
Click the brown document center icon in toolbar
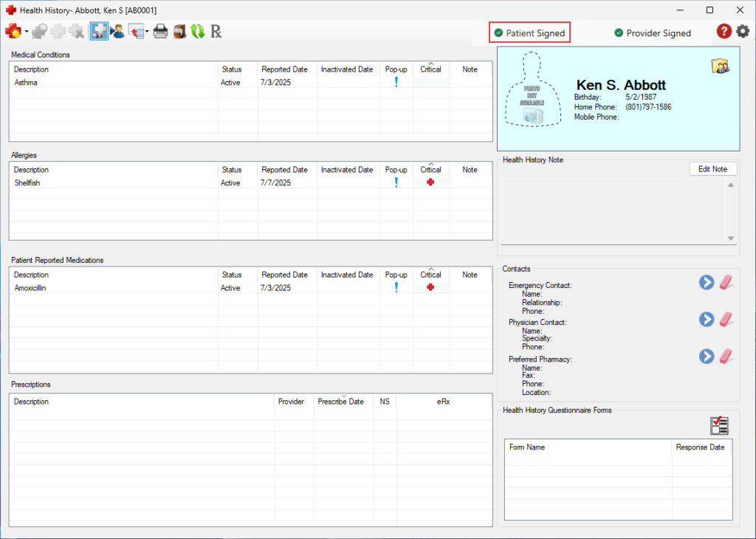coord(179,32)
